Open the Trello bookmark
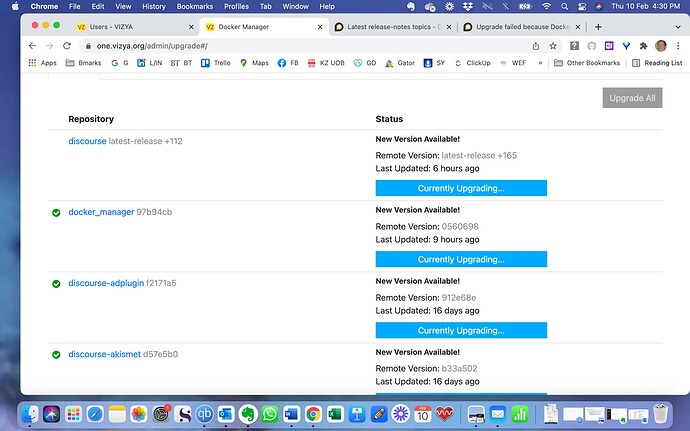 point(216,63)
